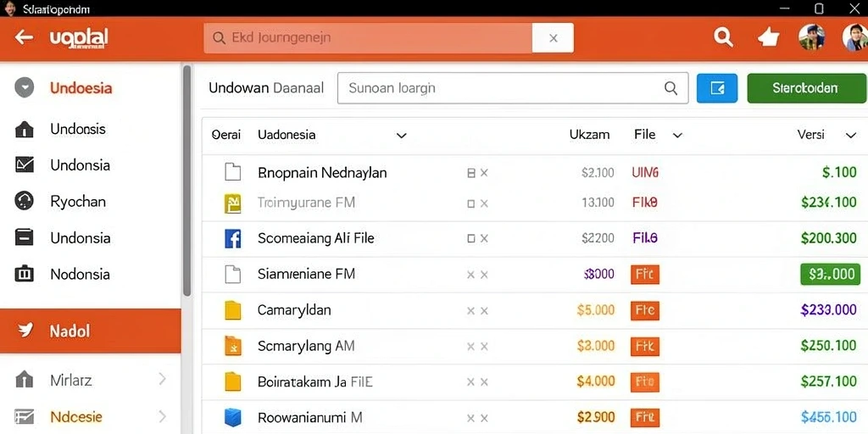The width and height of the screenshot is (868, 434).
Task: Sort by the Ukzam column header
Action: point(590,135)
